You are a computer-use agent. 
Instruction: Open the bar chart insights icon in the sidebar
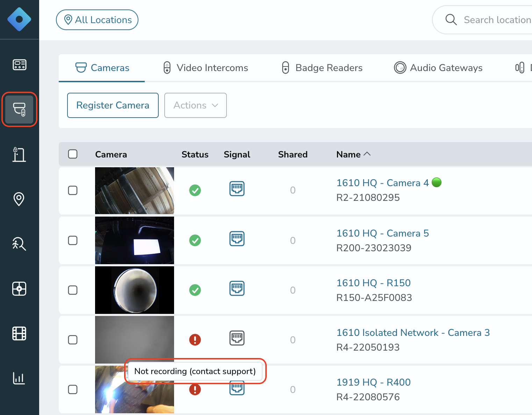(x=19, y=378)
